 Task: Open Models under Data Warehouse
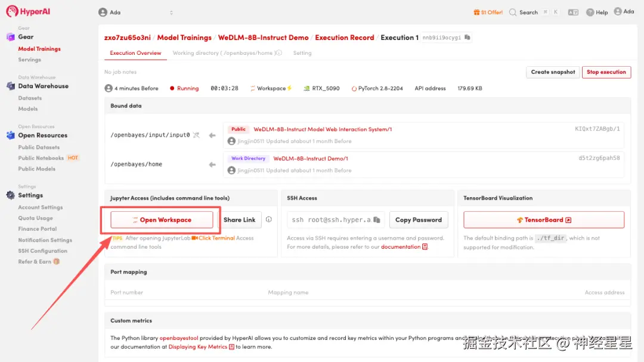28,109
